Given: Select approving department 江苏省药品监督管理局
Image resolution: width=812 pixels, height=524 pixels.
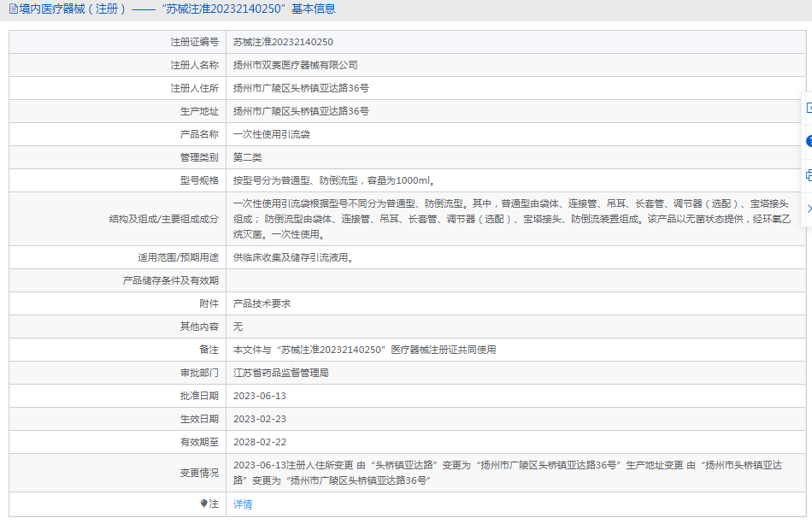Looking at the screenshot, I should tap(280, 373).
